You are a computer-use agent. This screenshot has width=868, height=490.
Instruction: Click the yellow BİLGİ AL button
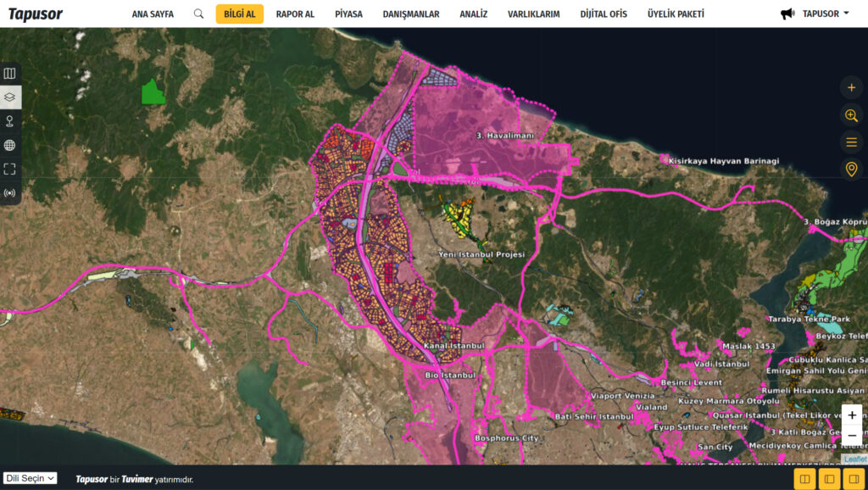pos(240,14)
